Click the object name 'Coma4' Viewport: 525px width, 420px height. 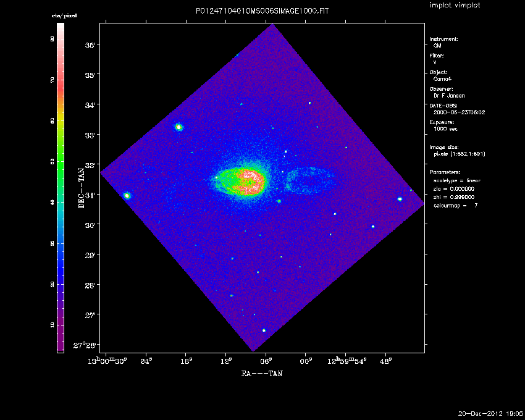442,79
